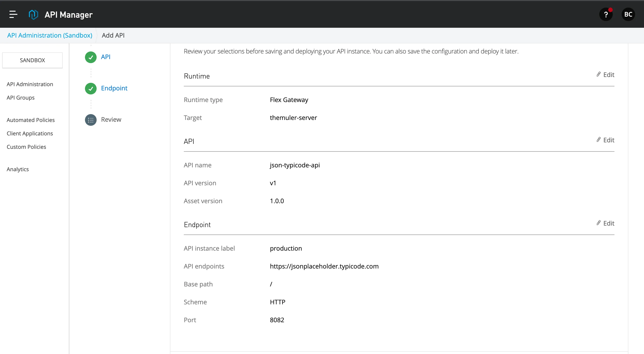Click the API Manager title
Screen dimensions: 644x354
[x=68, y=15]
